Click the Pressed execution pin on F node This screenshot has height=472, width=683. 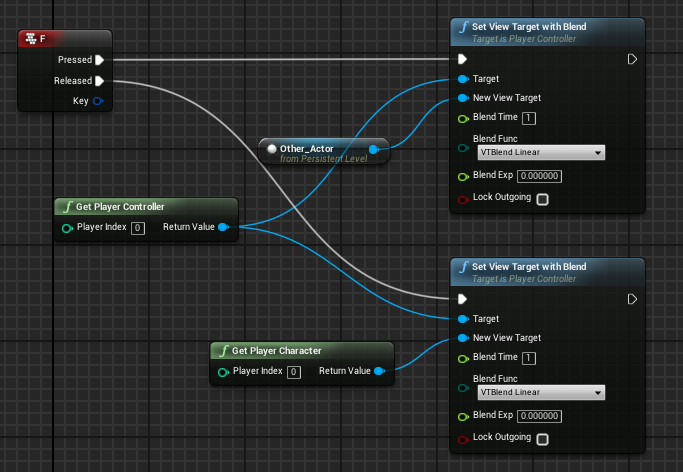click(99, 60)
